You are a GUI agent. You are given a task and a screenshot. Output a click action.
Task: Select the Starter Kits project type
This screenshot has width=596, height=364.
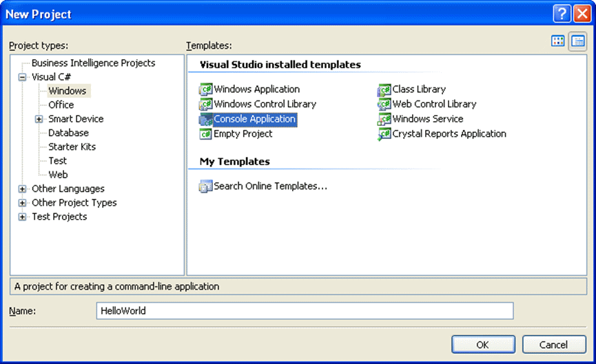72,147
